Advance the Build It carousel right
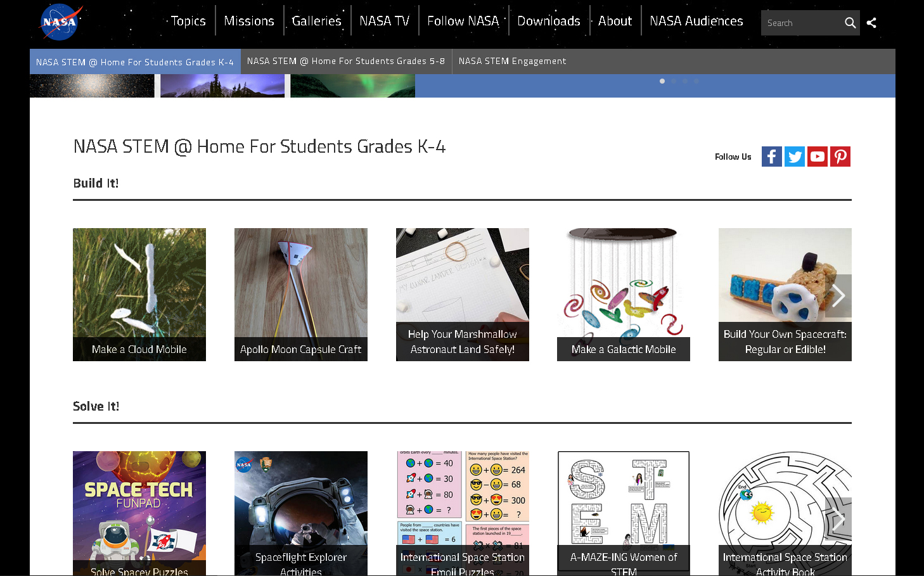924x576 pixels. tap(838, 295)
